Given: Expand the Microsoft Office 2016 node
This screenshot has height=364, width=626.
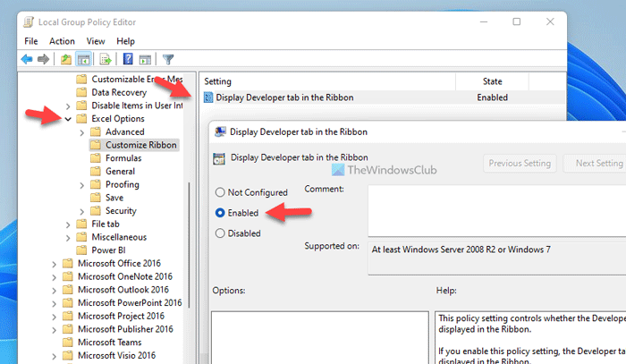Looking at the screenshot, I should tap(54, 264).
